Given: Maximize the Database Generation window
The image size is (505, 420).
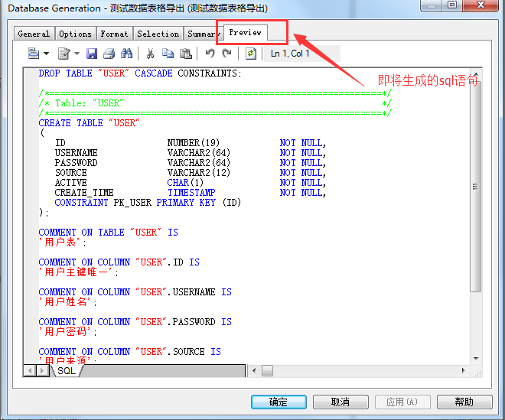Looking at the screenshot, I should [x=452, y=5].
